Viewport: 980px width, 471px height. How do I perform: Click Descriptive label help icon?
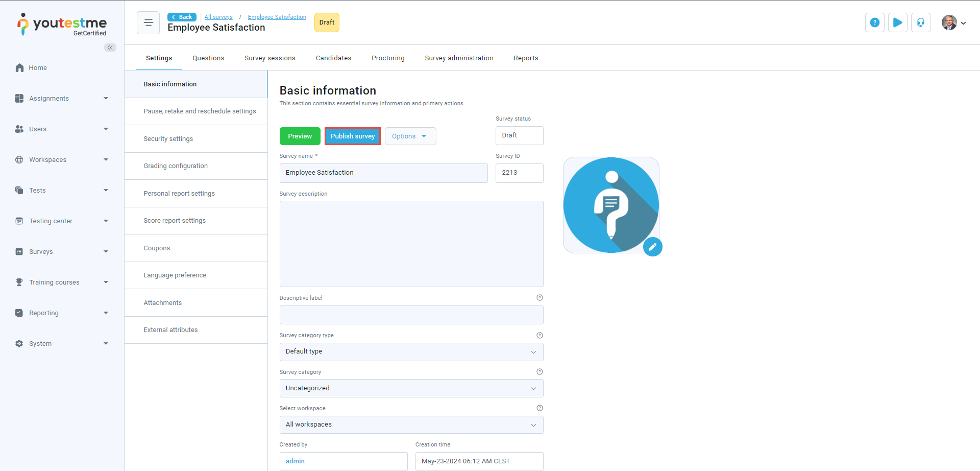click(540, 298)
